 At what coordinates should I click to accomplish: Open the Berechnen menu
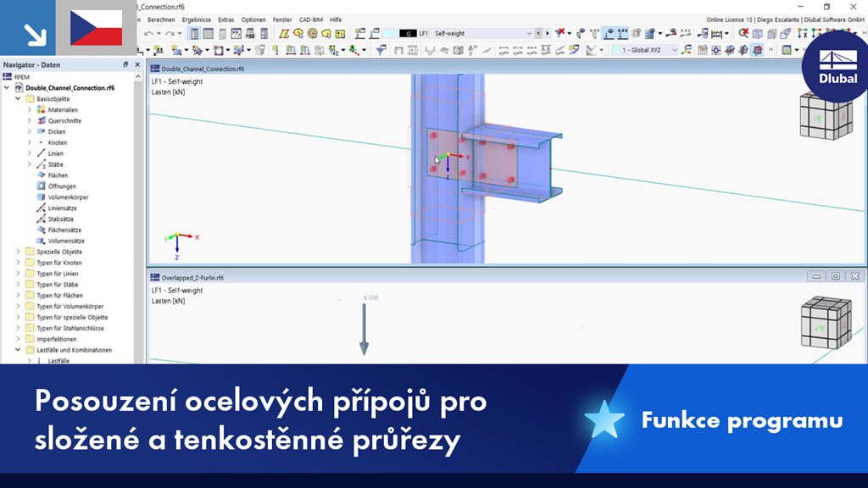coord(163,19)
